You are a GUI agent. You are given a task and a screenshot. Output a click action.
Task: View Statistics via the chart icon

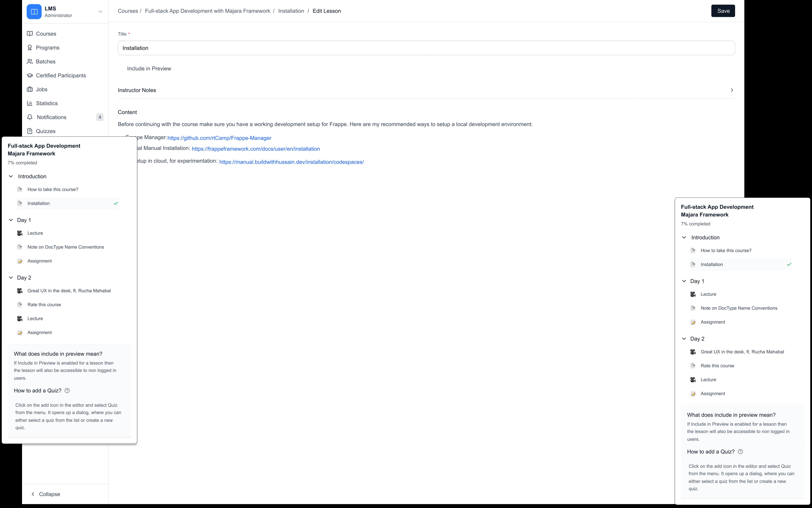[x=30, y=103]
